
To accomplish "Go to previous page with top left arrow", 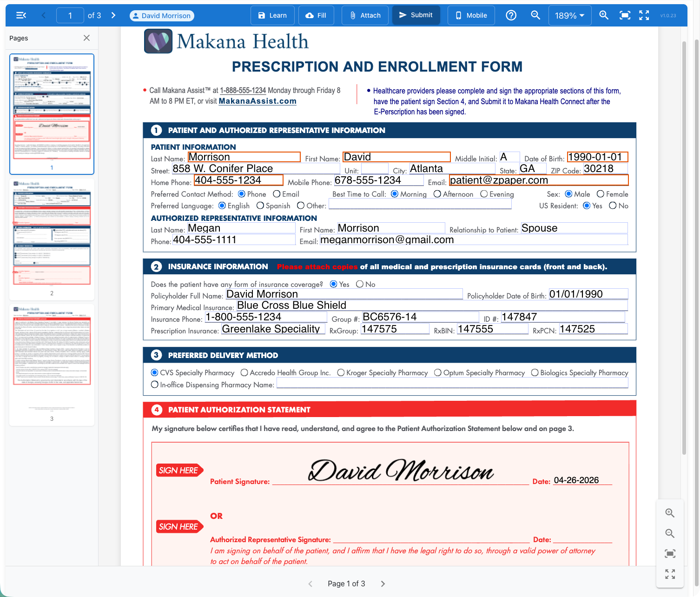I will 44,15.
